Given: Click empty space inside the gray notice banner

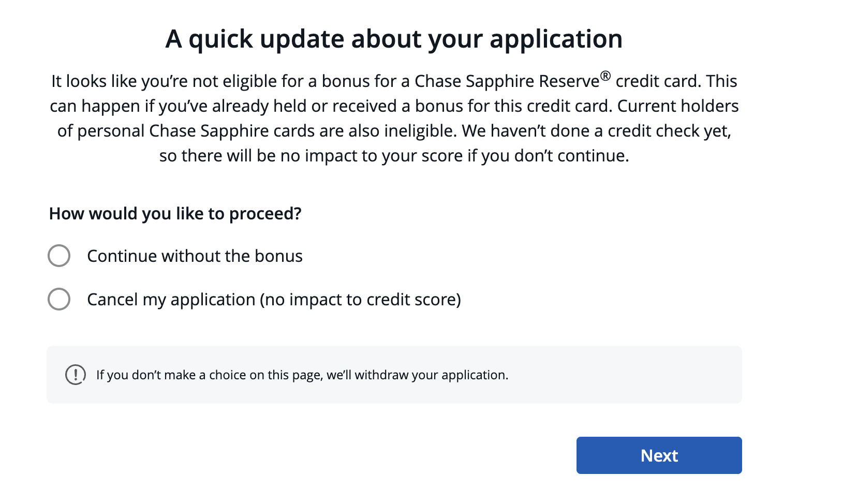Looking at the screenshot, I should pyautogui.click(x=621, y=375).
